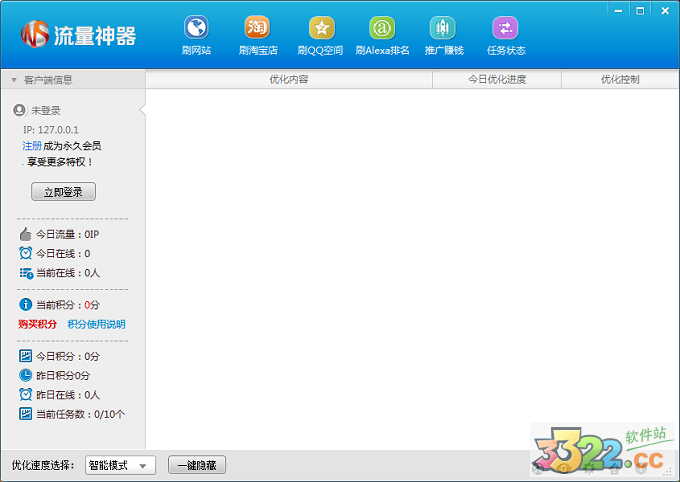The height and width of the screenshot is (482, 680).
Task: Open the 刷QQ空间 star icon
Action: coord(321,28)
